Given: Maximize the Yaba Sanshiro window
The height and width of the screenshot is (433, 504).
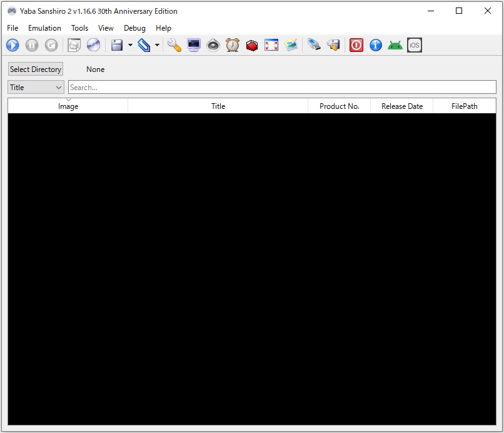Looking at the screenshot, I should pos(459,11).
